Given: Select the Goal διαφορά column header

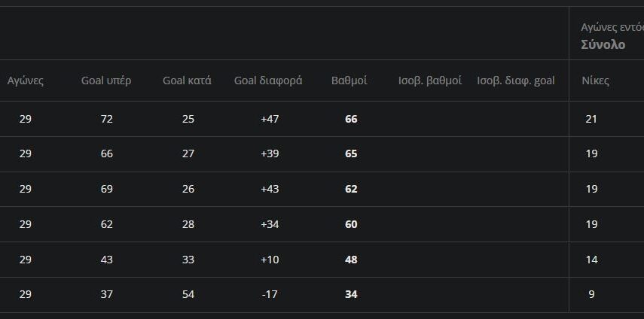Looking at the screenshot, I should pyautogui.click(x=268, y=81).
